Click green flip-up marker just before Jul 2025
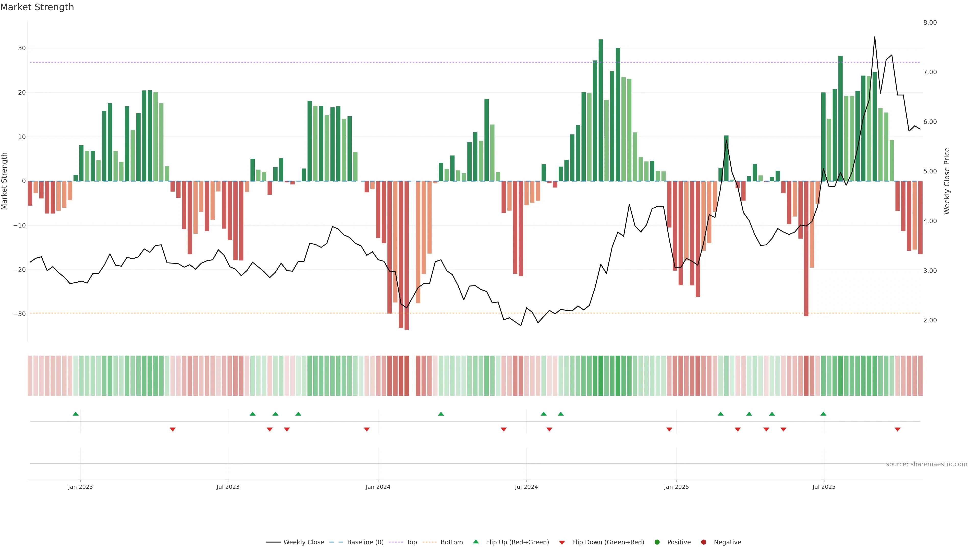The image size is (980, 551). click(823, 414)
